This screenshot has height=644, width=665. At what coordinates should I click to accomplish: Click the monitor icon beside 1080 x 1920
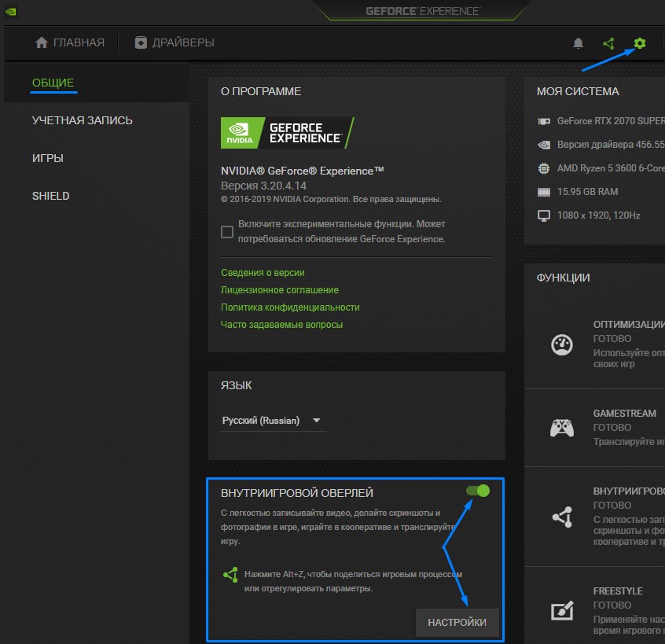click(544, 215)
